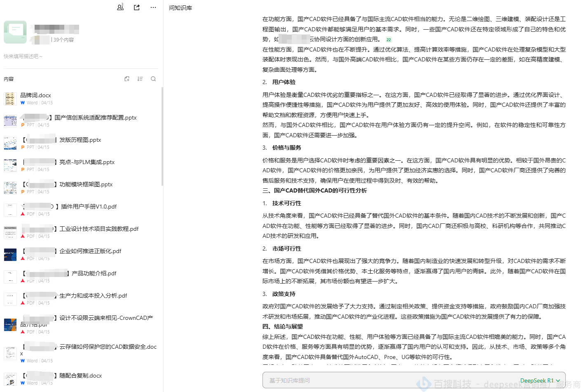Click the description placeholder 快来填写描述吧
Viewport: 581px width, 392px height.
(x=23, y=56)
